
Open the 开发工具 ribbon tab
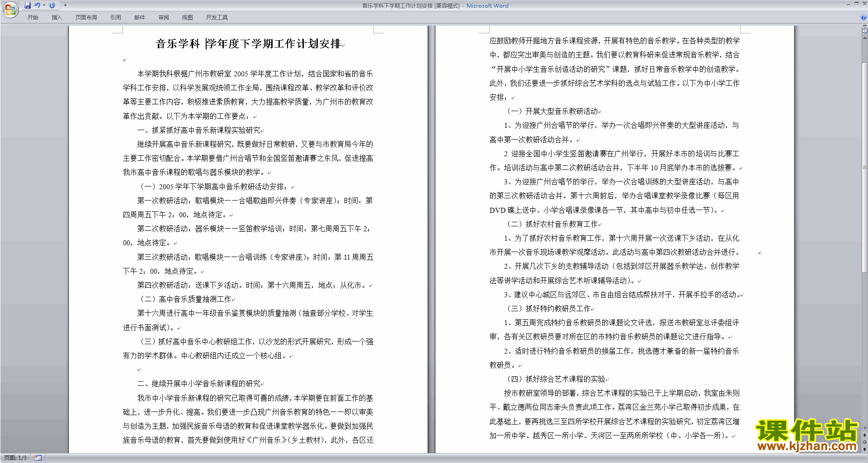(217, 18)
